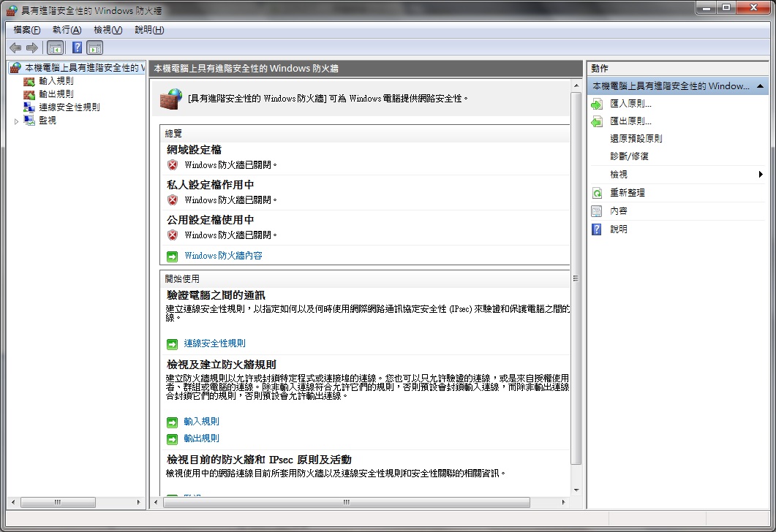Expand the 監視 tree node

(16, 121)
